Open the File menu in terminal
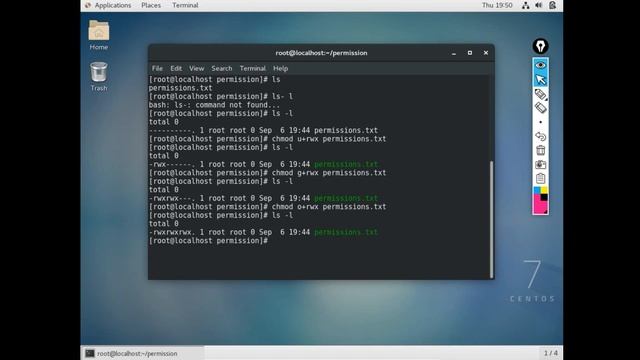 [x=157, y=68]
